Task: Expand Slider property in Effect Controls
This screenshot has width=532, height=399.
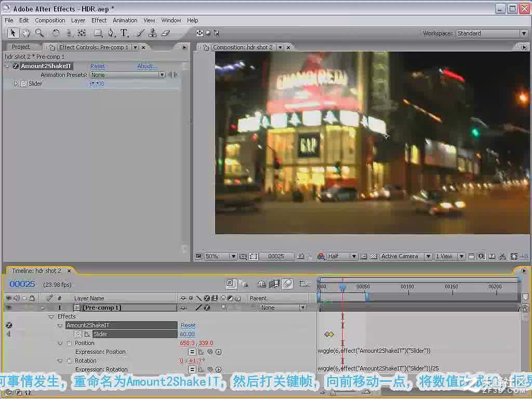Action: tap(15, 84)
